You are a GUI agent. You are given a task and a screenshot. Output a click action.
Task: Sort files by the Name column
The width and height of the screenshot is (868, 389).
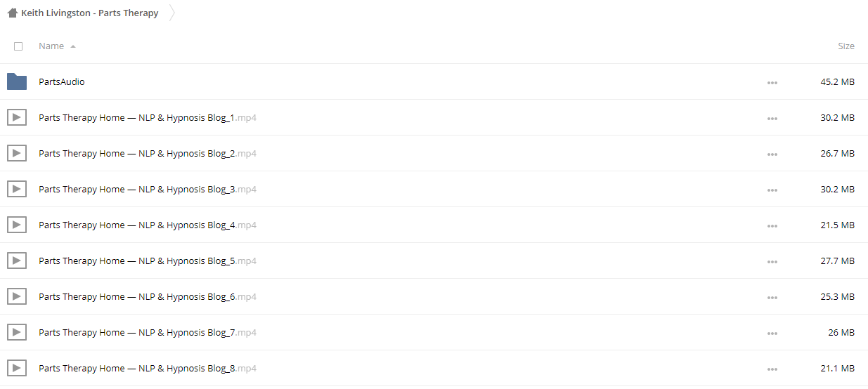[51, 46]
